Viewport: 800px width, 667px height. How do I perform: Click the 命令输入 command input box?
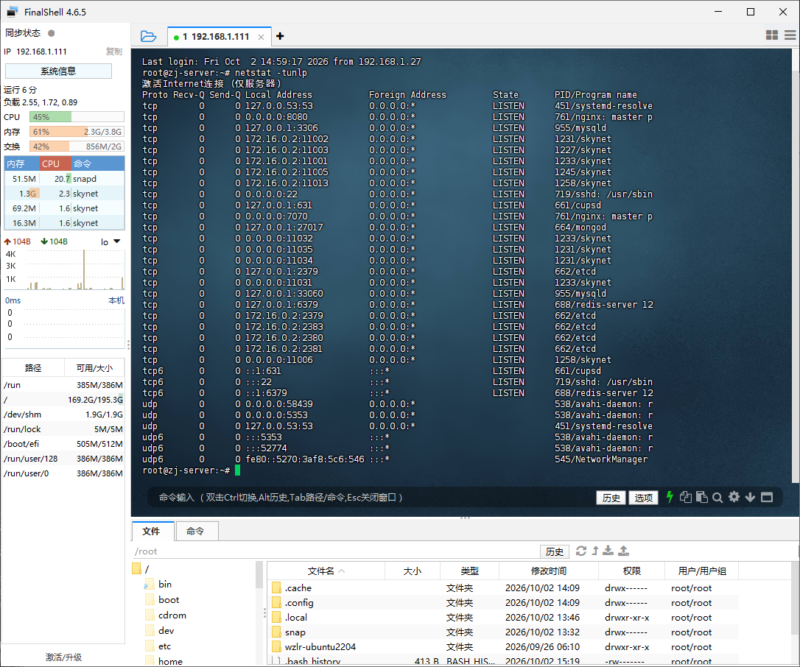click(372, 497)
